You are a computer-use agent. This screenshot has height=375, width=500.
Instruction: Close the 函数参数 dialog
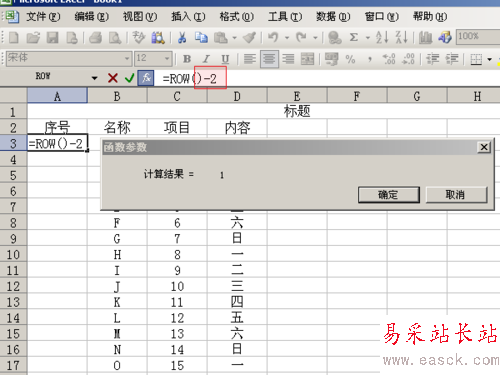[x=484, y=147]
